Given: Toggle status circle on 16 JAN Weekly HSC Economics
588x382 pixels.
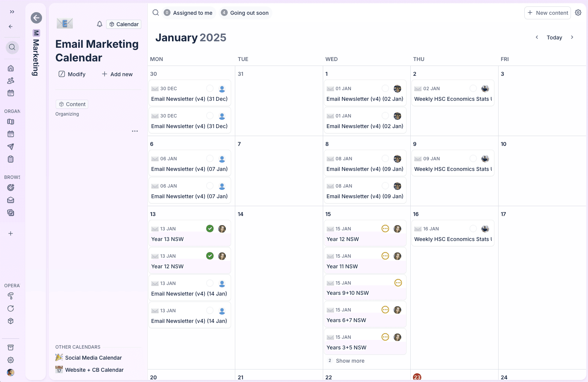Looking at the screenshot, I should (x=473, y=229).
